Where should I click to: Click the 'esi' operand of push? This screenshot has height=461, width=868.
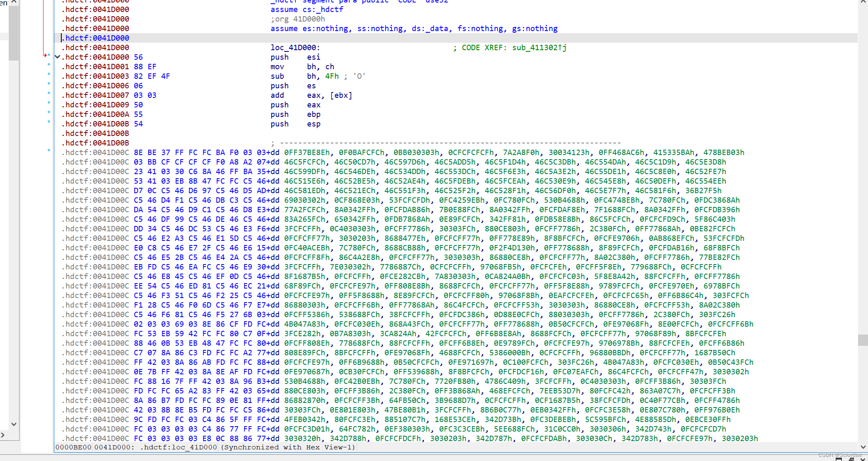click(x=314, y=57)
